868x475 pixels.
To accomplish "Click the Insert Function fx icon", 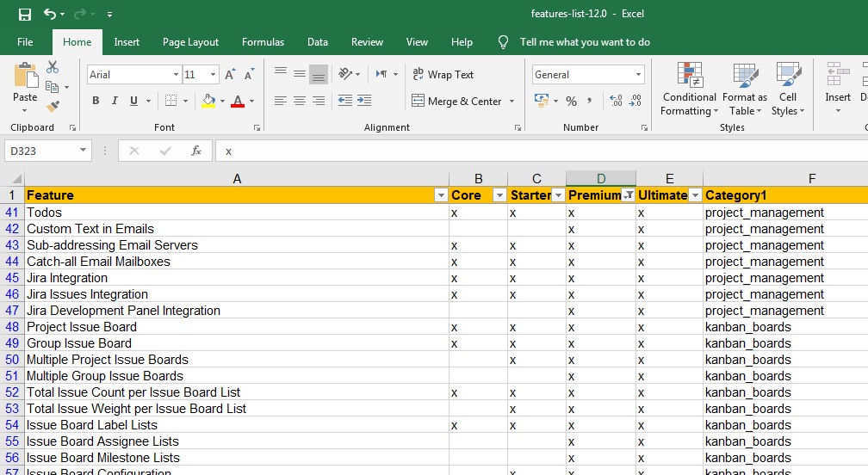I will [195, 151].
